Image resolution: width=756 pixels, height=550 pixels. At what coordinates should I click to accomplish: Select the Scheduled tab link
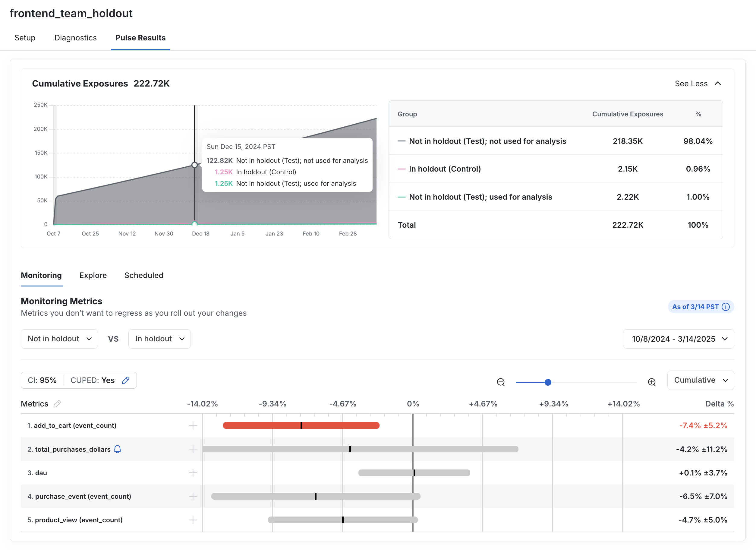tap(144, 276)
